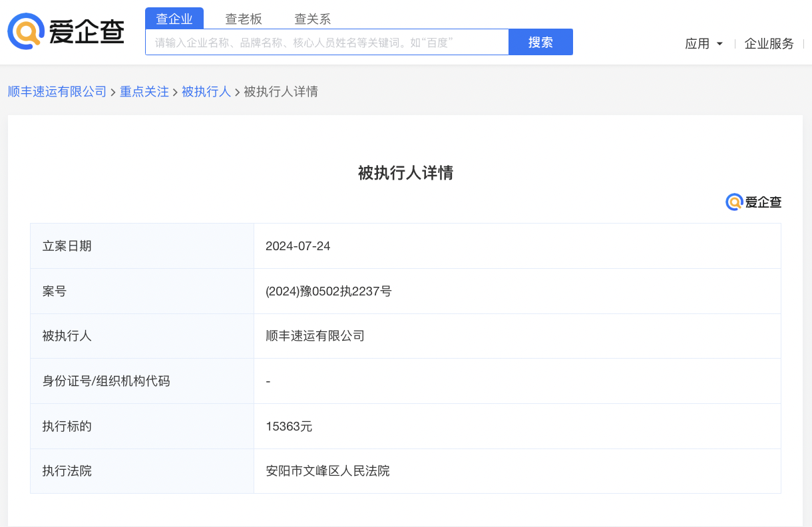The width and height of the screenshot is (812, 527).
Task: Open the 应用 dropdown arrow
Action: (719, 44)
